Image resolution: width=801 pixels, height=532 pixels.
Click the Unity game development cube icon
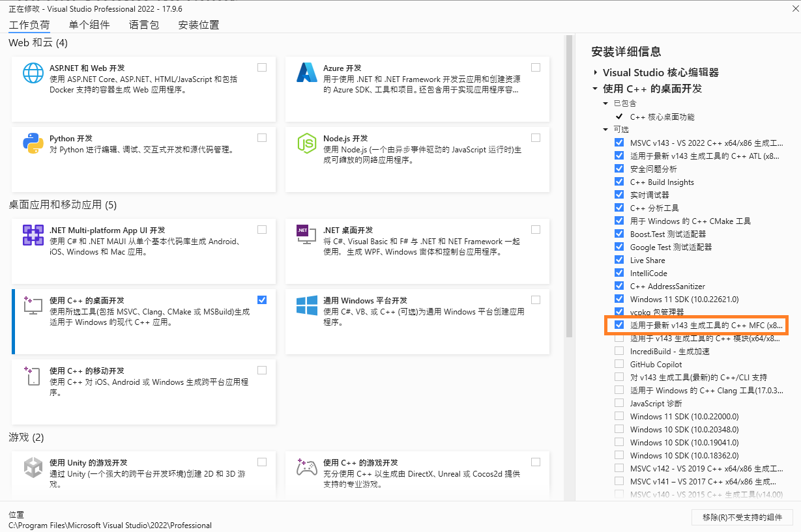click(33, 468)
